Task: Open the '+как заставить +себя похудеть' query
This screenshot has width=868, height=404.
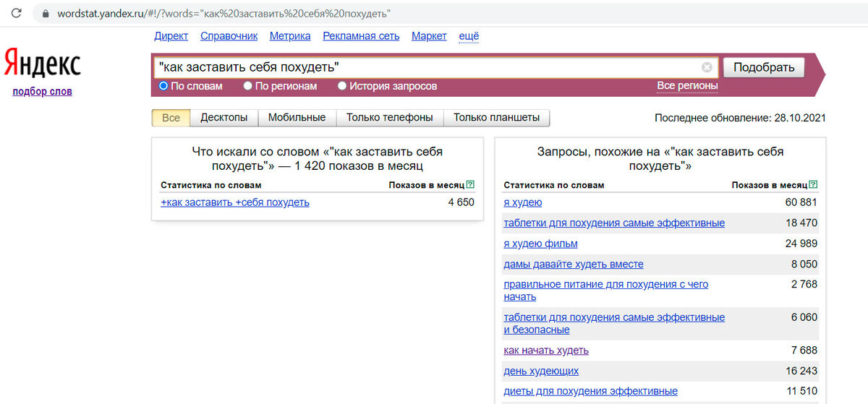Action: 235,202
